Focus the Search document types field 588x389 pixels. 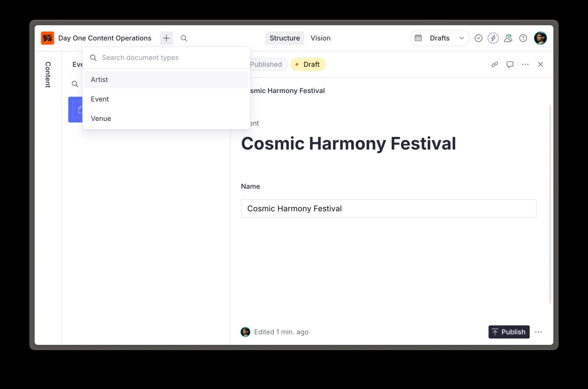pyautogui.click(x=166, y=58)
